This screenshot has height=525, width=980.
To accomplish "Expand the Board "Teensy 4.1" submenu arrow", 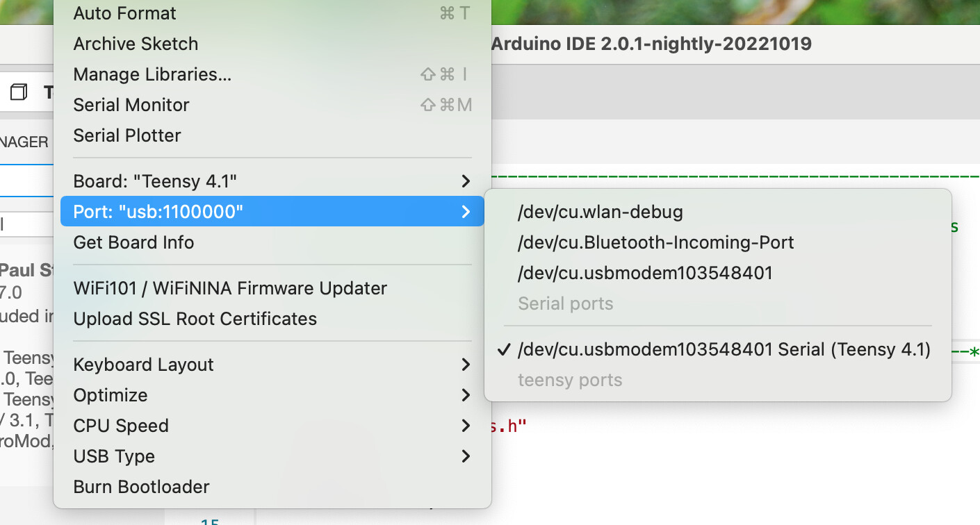I will click(466, 181).
